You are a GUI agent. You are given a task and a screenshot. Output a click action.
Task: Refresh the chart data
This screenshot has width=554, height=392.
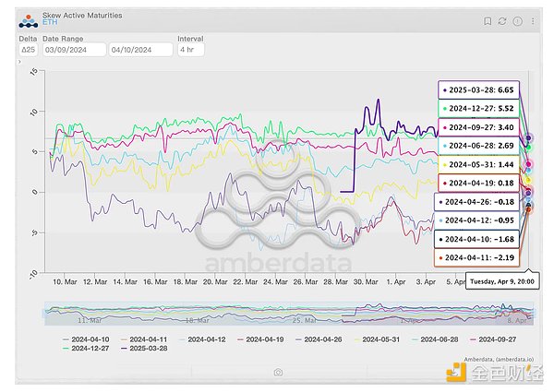(501, 20)
